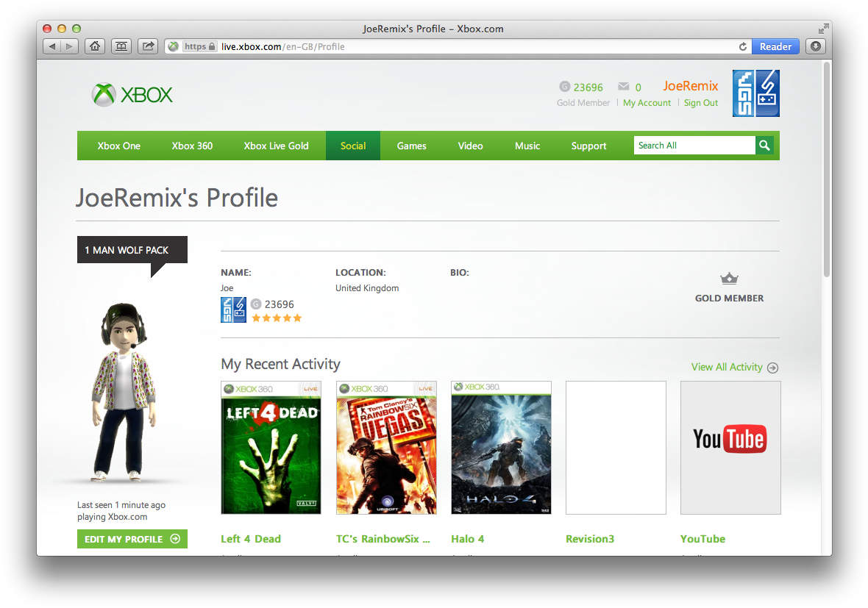Click the Gamerscore G icon in header
This screenshot has height=608, width=868.
coord(564,86)
